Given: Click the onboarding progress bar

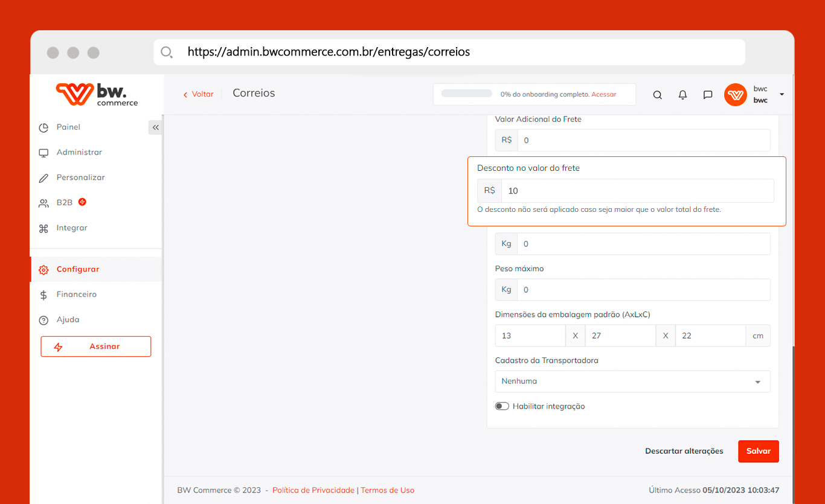Looking at the screenshot, I should 467,94.
